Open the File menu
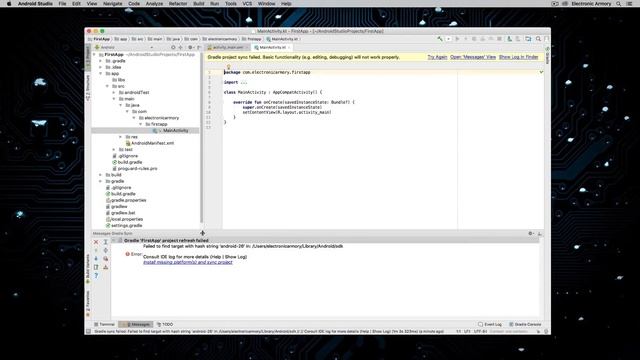640x360 pixels. pos(62,4)
